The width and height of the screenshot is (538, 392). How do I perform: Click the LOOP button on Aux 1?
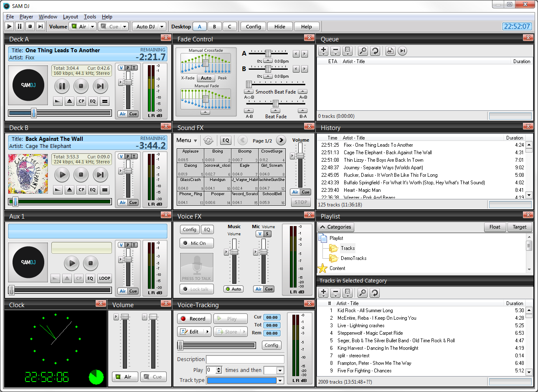(x=104, y=278)
